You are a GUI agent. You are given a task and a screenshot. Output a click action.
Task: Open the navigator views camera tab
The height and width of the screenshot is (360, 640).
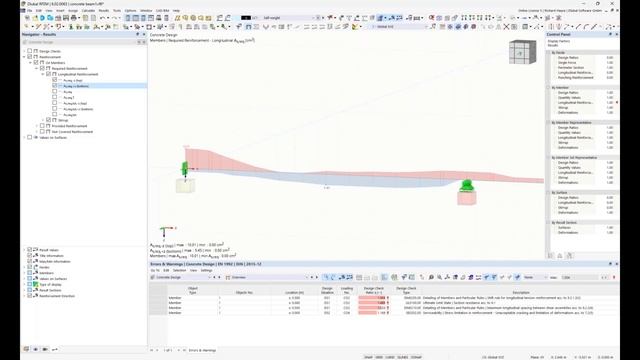click(x=45, y=349)
